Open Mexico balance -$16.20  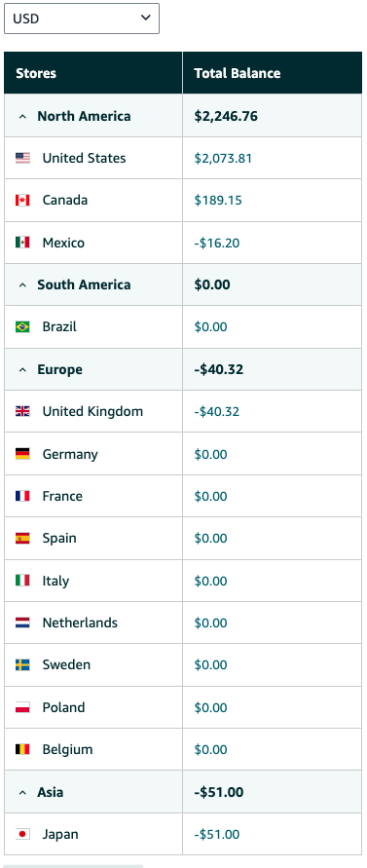click(x=217, y=243)
